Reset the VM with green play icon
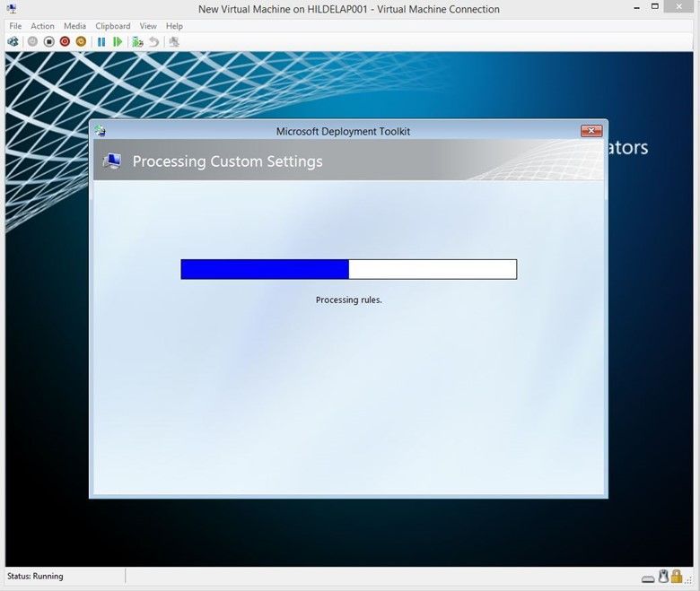 pos(118,42)
